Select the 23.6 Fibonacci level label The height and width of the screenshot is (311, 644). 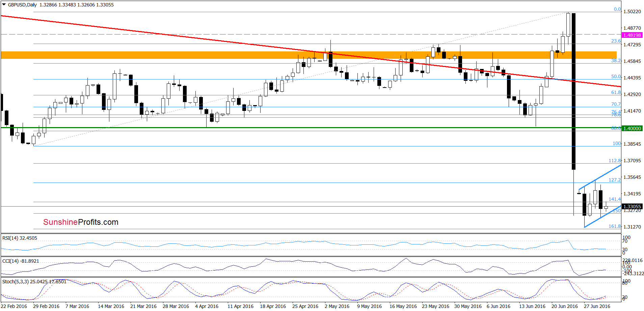pos(616,41)
